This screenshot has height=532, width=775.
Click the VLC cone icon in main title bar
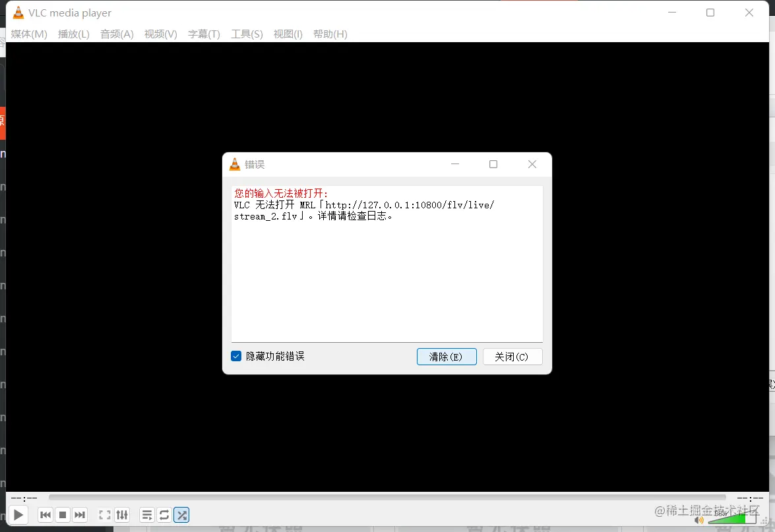coord(18,13)
